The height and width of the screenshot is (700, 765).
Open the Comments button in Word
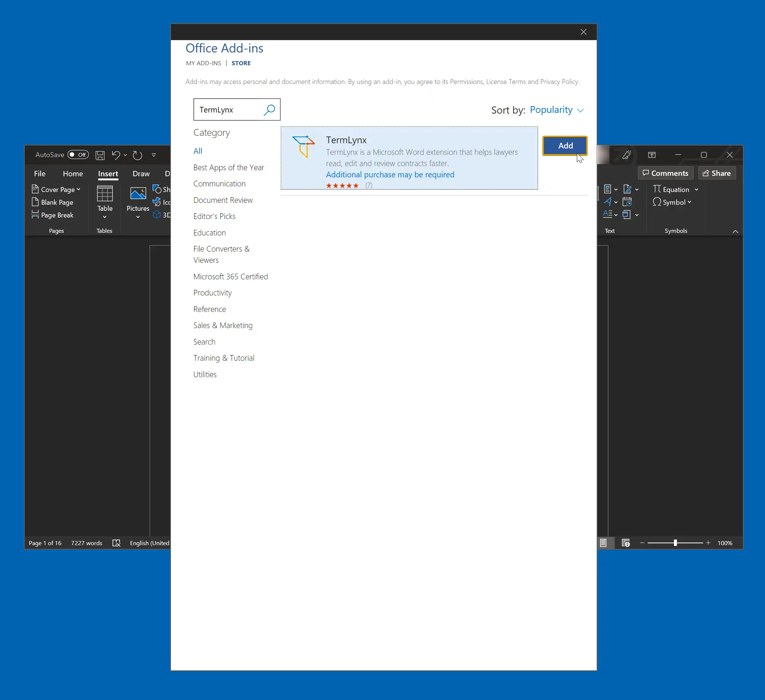click(666, 173)
